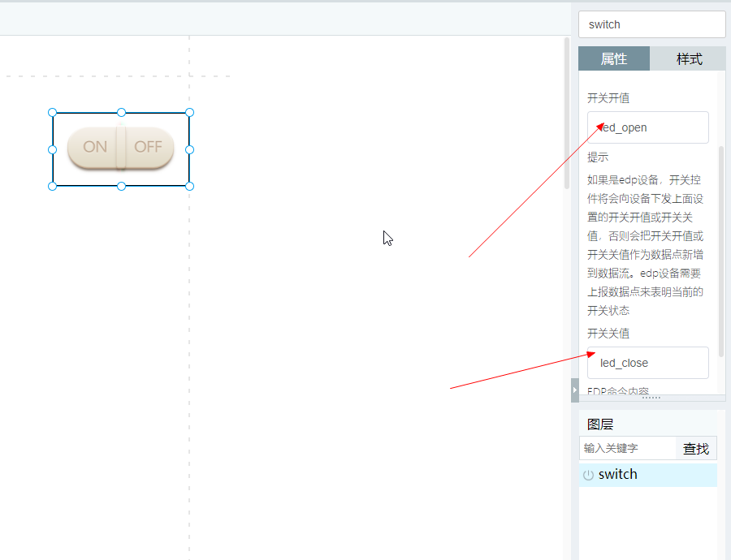Click the switch name input field
Screen dimensions: 731x560
tap(651, 24)
